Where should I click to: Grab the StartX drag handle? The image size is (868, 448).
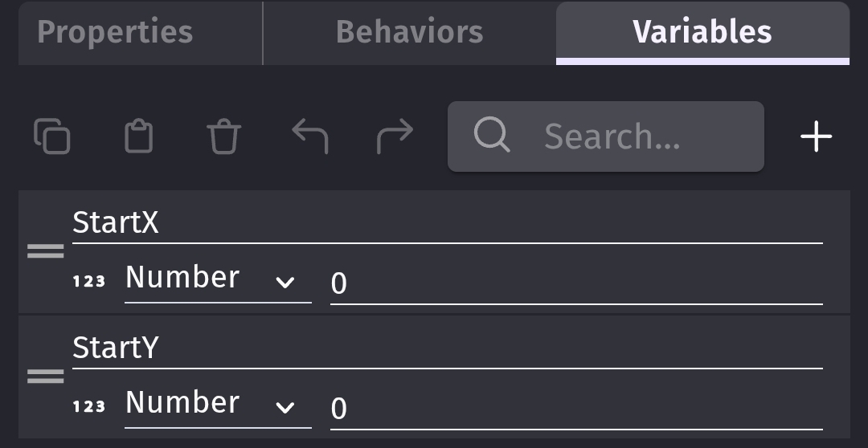46,252
